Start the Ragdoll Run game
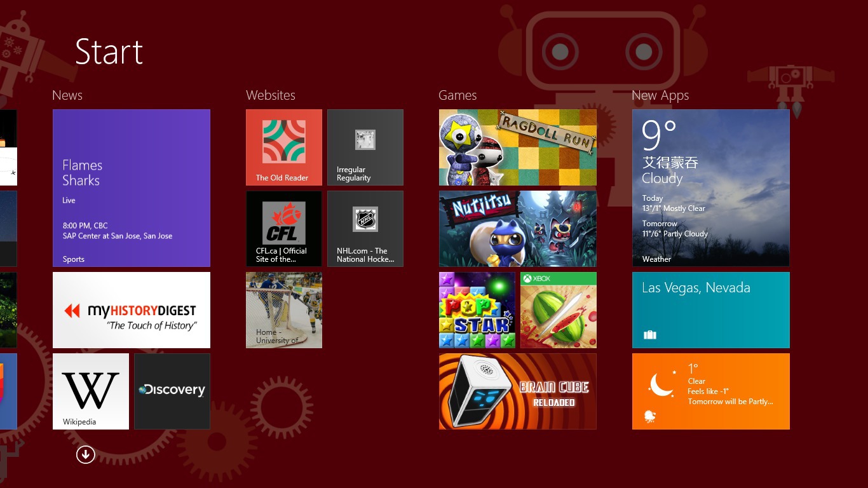This screenshot has height=488, width=868. coord(518,147)
